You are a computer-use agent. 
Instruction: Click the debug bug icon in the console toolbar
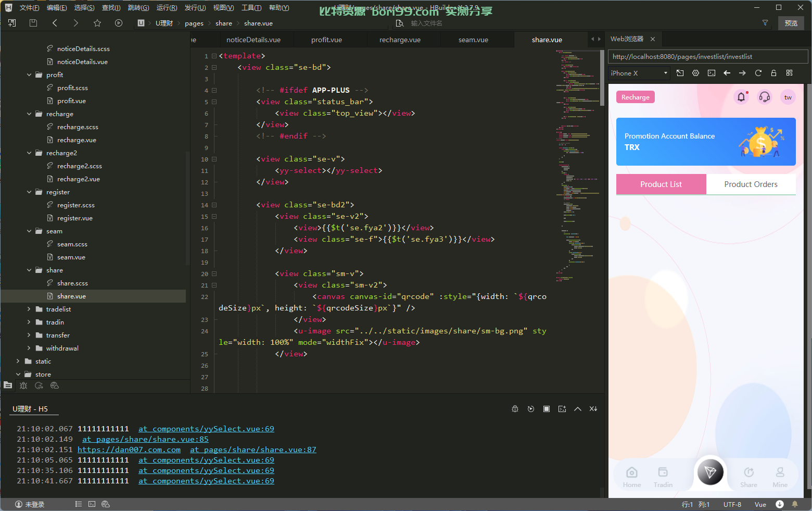(x=515, y=409)
